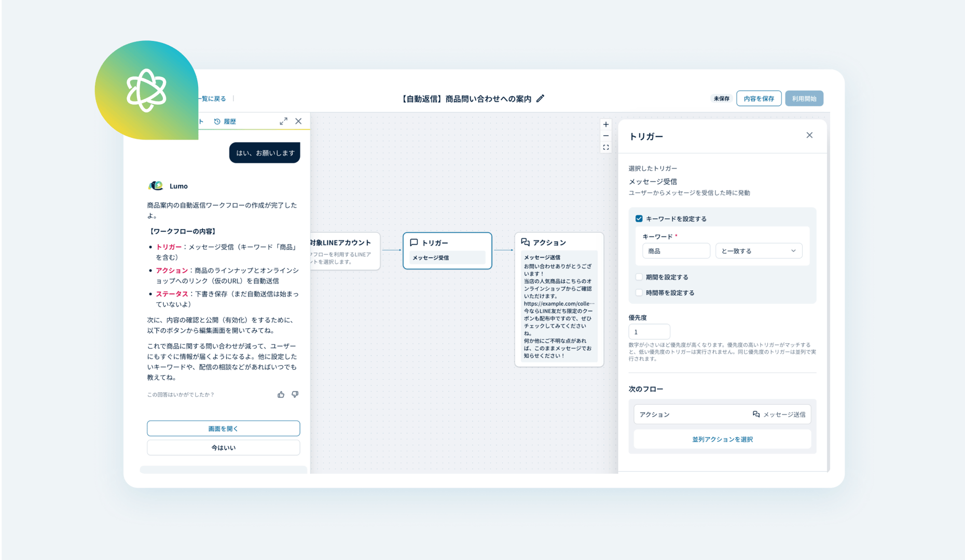Open the と一致する match-type dropdown
The height and width of the screenshot is (560, 965).
(x=759, y=250)
